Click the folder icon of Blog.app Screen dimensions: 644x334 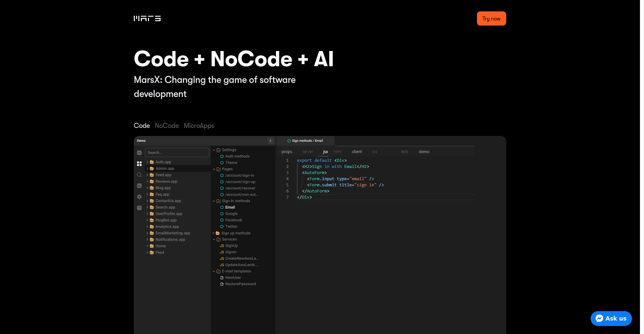coord(152,188)
